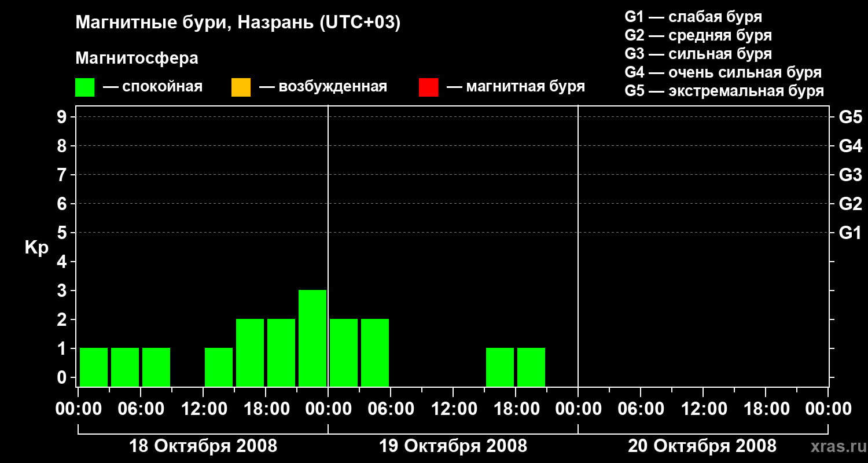Screen dimensions: 868x463
Task: Click the 06:00 time label for 20 Октября
Action: point(641,409)
